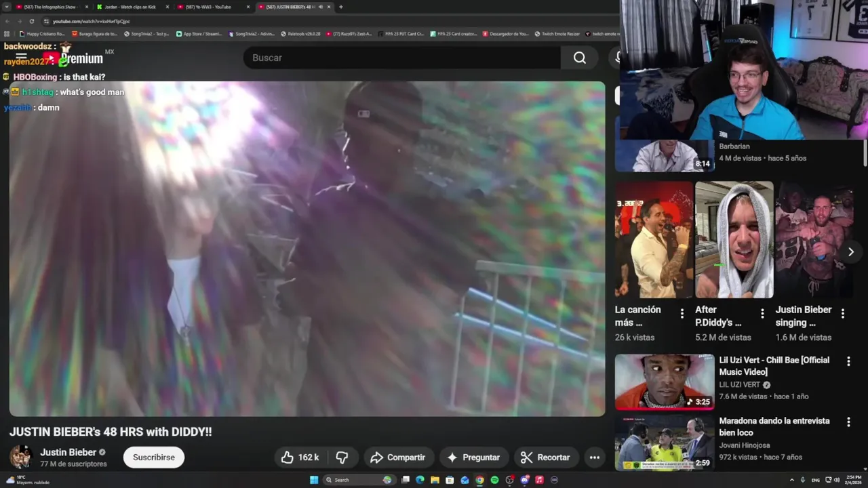Click video title 'JUSTIN BIEBER's 48 HRS'
The width and height of the screenshot is (868, 488).
tap(111, 432)
